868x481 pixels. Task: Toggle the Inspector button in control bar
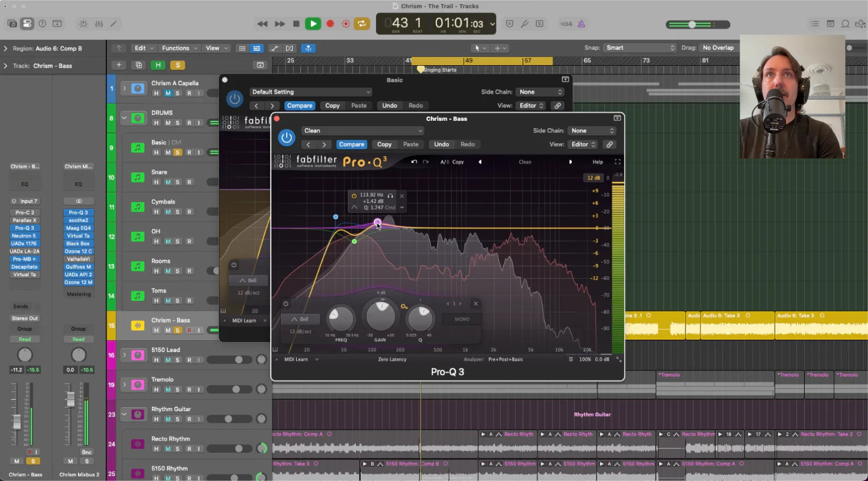coord(27,24)
